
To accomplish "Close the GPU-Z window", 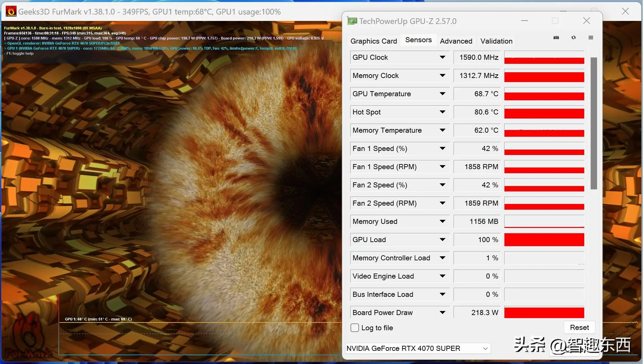I will pos(587,21).
